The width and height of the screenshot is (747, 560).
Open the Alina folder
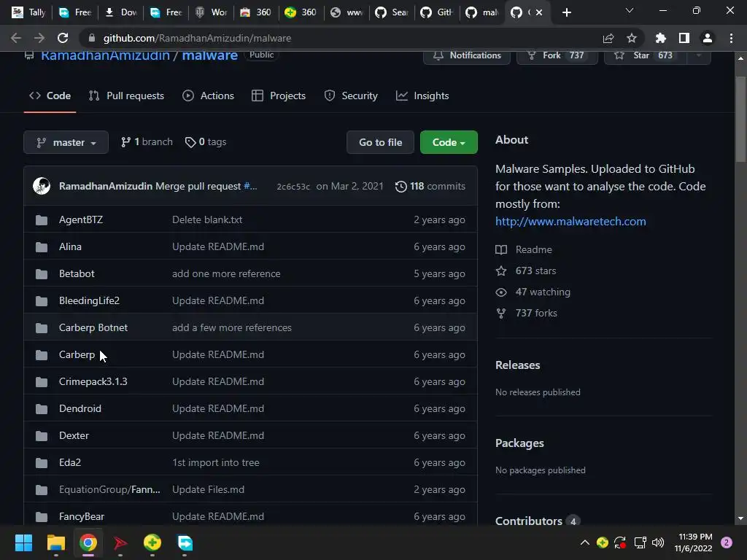(70, 246)
